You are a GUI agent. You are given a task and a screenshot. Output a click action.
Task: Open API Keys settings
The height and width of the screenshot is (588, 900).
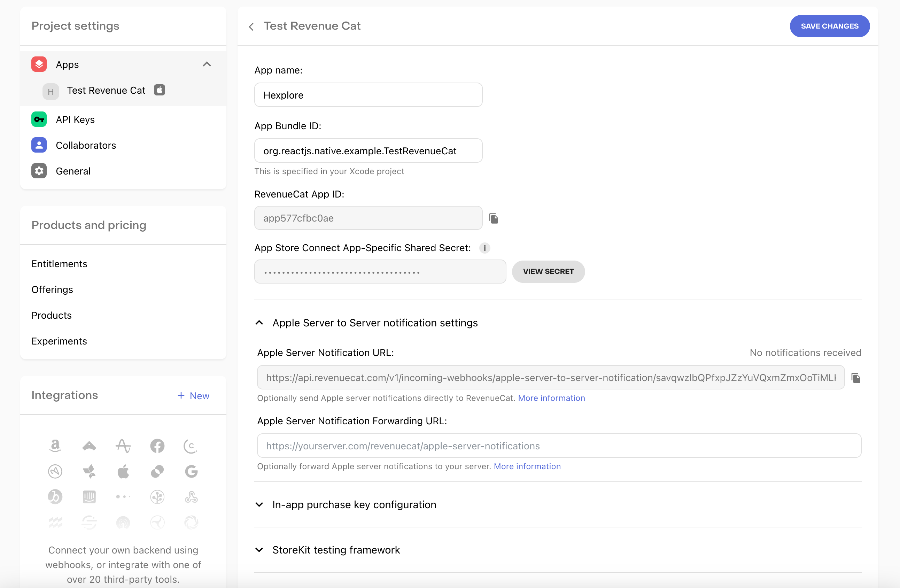click(75, 119)
